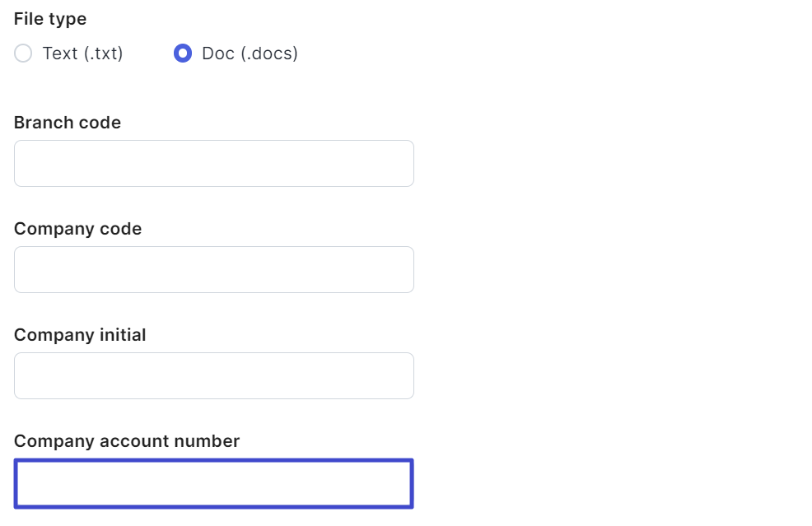Click the blue-outlined focused text field
This screenshot has width=812, height=526.
pos(213,483)
